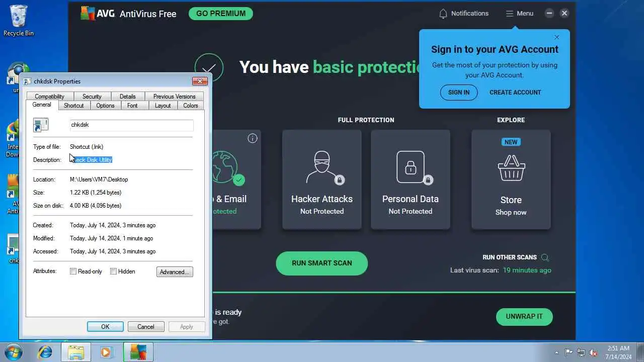The width and height of the screenshot is (644, 362).
Task: Click the AVG logo icon
Action: point(88,13)
